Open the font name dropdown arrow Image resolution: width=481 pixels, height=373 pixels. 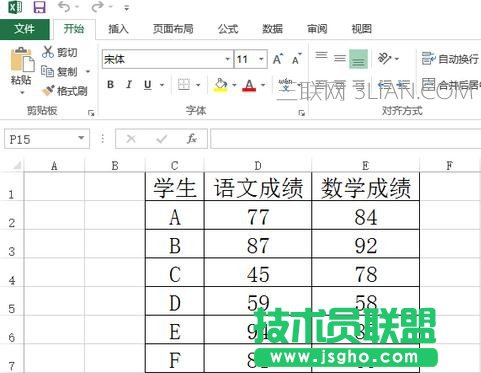228,59
